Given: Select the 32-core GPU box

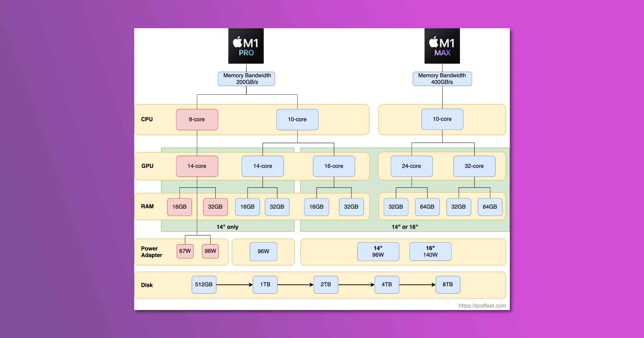Looking at the screenshot, I should (474, 166).
